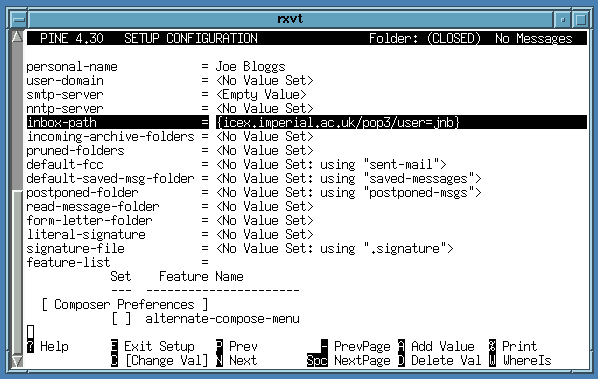The width and height of the screenshot is (598, 379).
Task: Click the 'W' WhereIs key icon
Action: tap(492, 360)
